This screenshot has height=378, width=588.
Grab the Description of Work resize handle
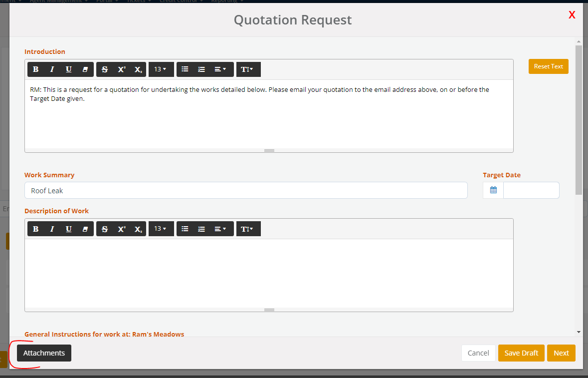point(269,310)
